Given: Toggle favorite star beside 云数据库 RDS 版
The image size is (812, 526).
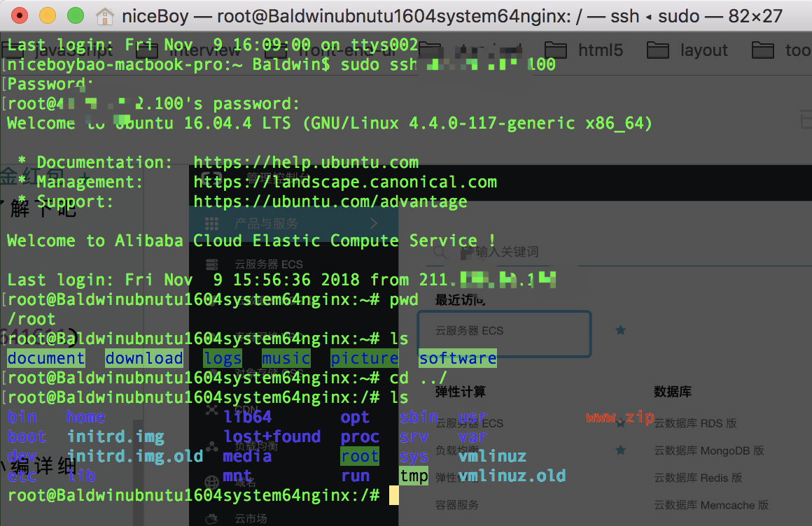Looking at the screenshot, I should [620, 423].
